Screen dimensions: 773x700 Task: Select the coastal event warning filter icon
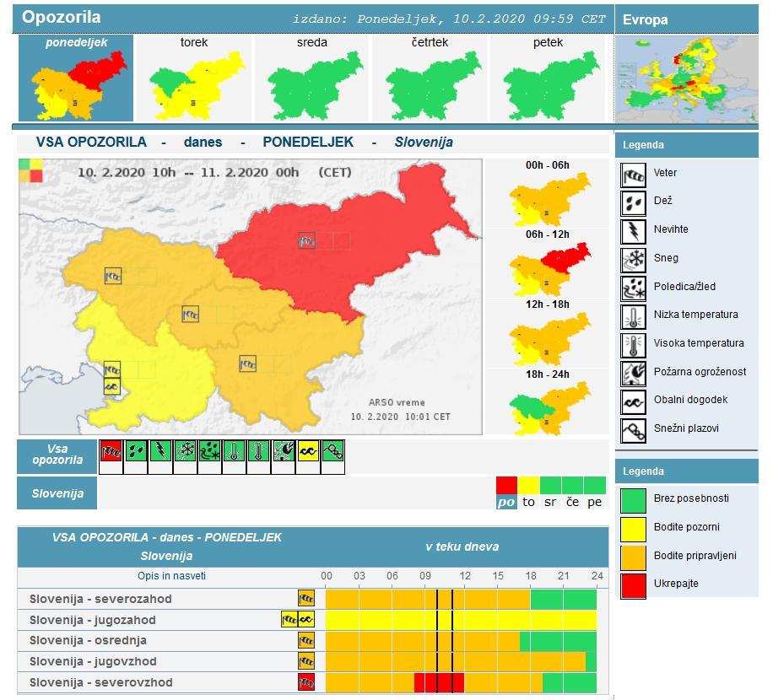(309, 451)
